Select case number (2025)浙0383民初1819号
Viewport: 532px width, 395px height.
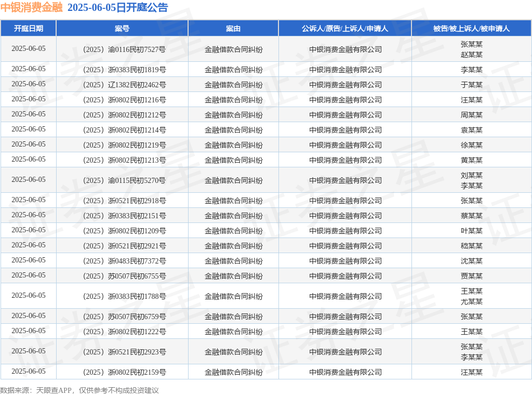point(124,70)
